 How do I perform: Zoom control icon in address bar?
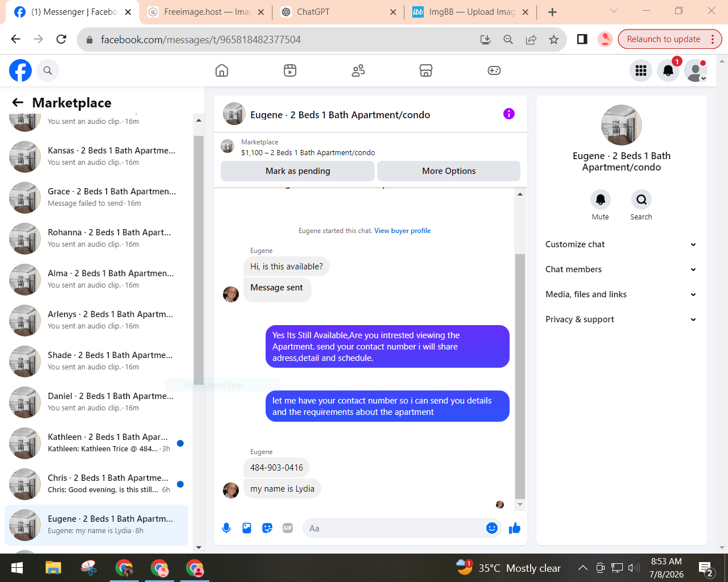pyautogui.click(x=508, y=39)
